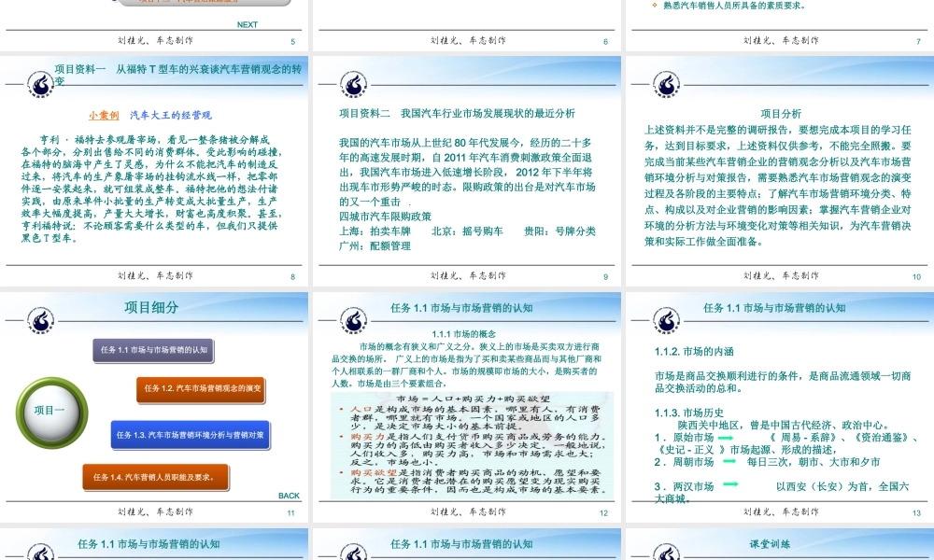Click page number 10
The image size is (934, 560).
tap(917, 276)
